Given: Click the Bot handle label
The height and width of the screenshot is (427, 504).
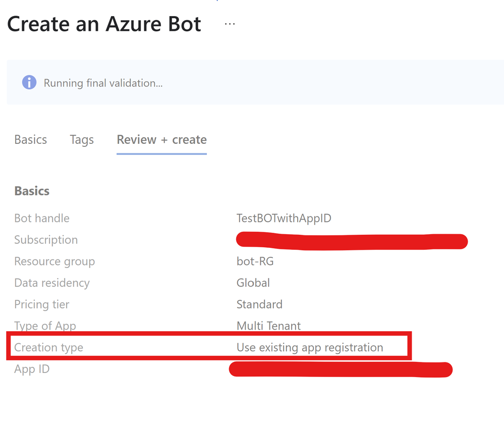Looking at the screenshot, I should [x=42, y=218].
